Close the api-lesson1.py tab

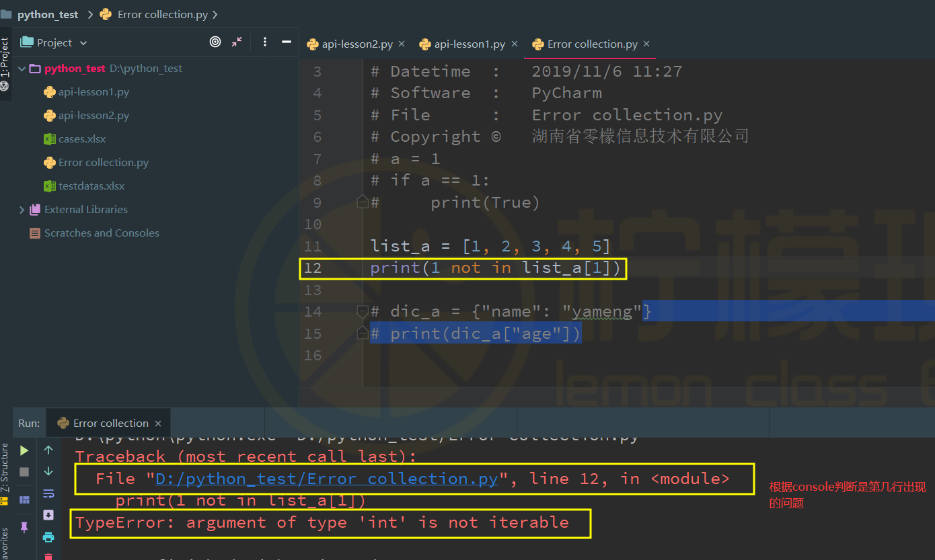[x=515, y=44]
